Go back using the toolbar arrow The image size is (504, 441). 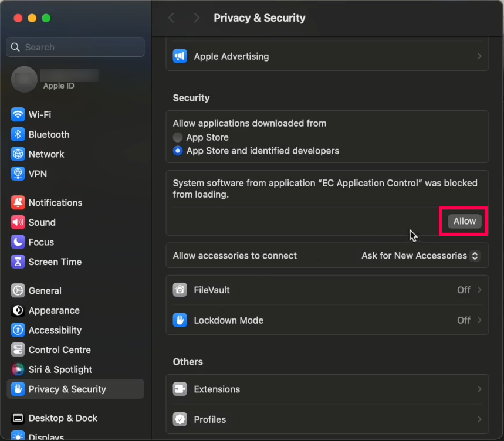(x=171, y=18)
